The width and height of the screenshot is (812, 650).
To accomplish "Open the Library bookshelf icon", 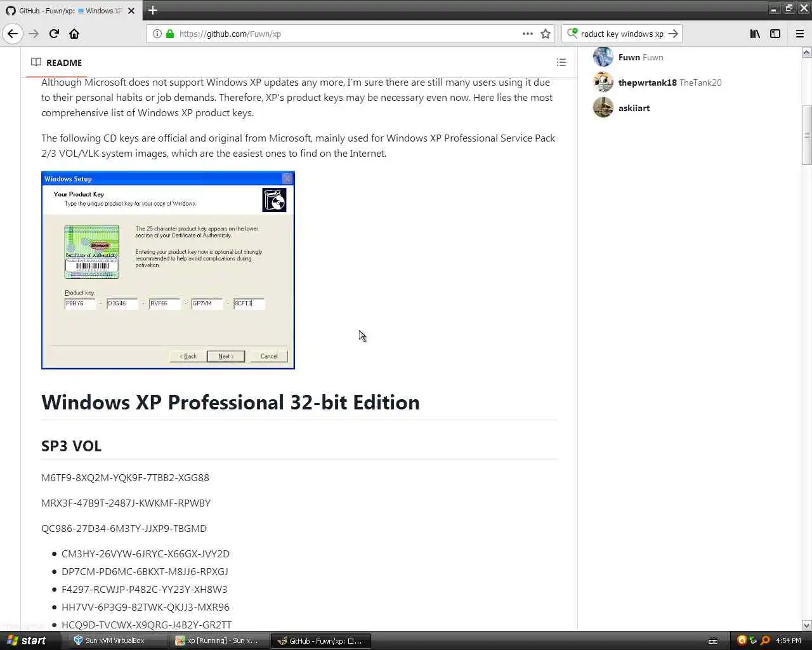I will click(x=755, y=34).
